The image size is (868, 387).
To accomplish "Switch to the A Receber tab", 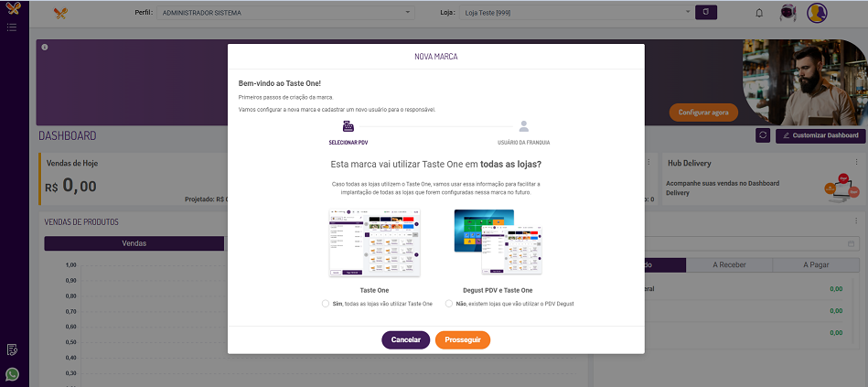I will pos(728,265).
